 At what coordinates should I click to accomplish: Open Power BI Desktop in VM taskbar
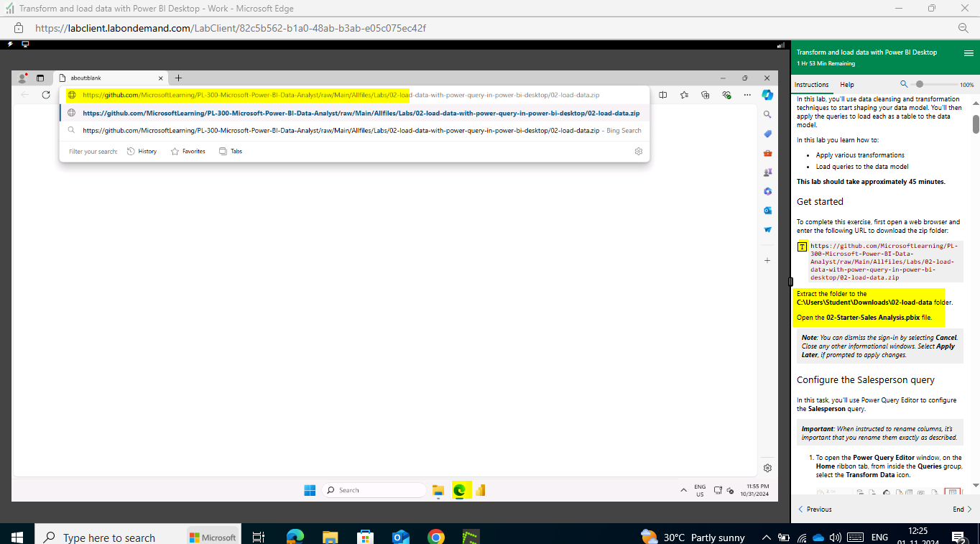click(x=480, y=491)
